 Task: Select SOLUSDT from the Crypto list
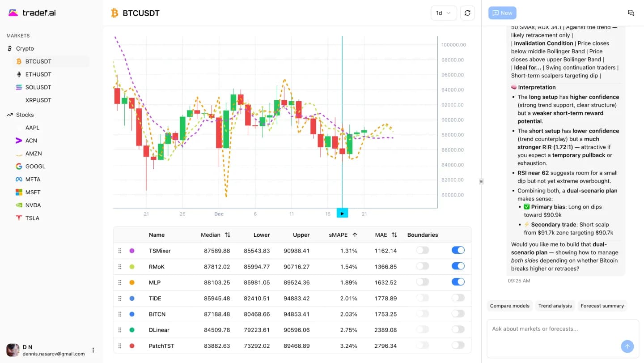pyautogui.click(x=37, y=87)
